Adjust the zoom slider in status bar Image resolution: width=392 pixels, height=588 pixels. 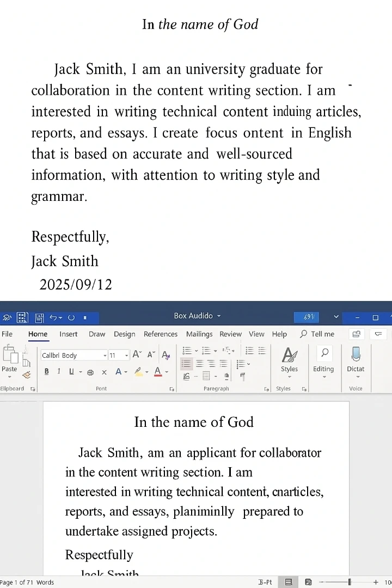[350, 582]
